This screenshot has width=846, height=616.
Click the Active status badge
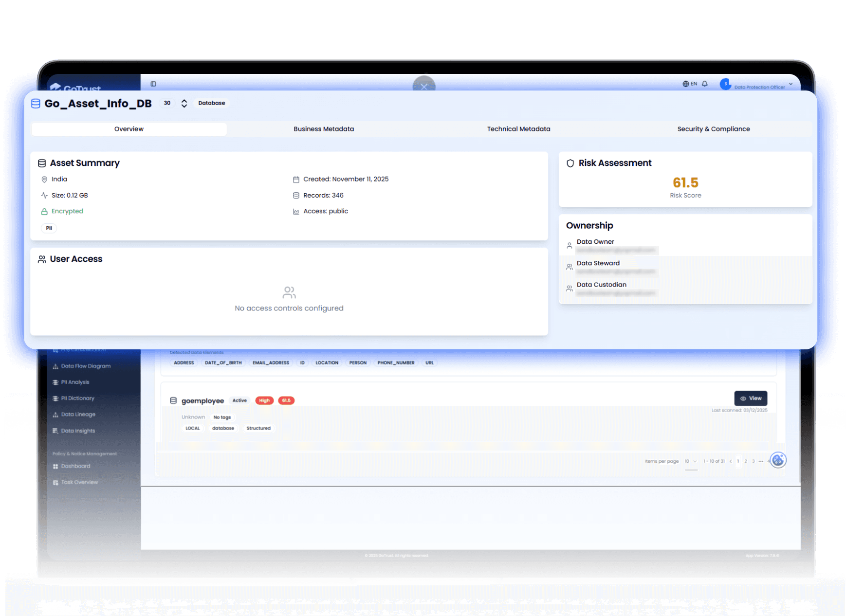click(x=239, y=400)
